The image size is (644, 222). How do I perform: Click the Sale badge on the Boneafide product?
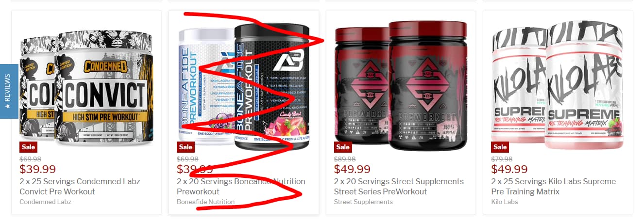click(186, 147)
